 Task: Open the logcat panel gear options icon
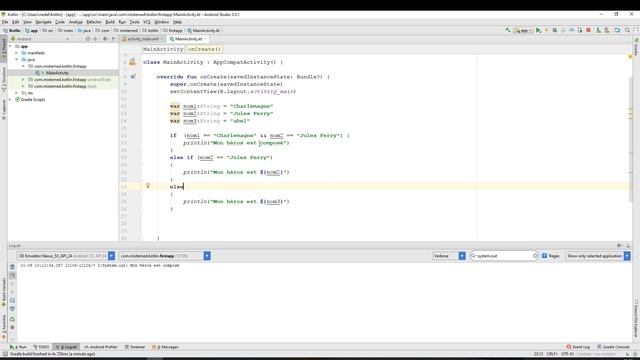click(619, 245)
